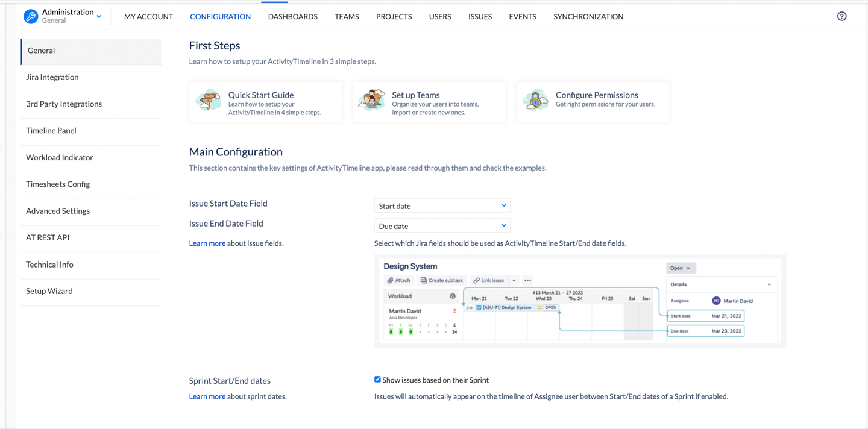
Task: Click the three-dots more icon in preview
Action: click(527, 280)
